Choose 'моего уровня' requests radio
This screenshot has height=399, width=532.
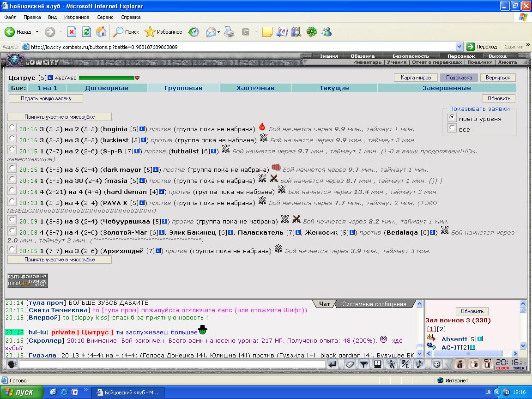452,117
